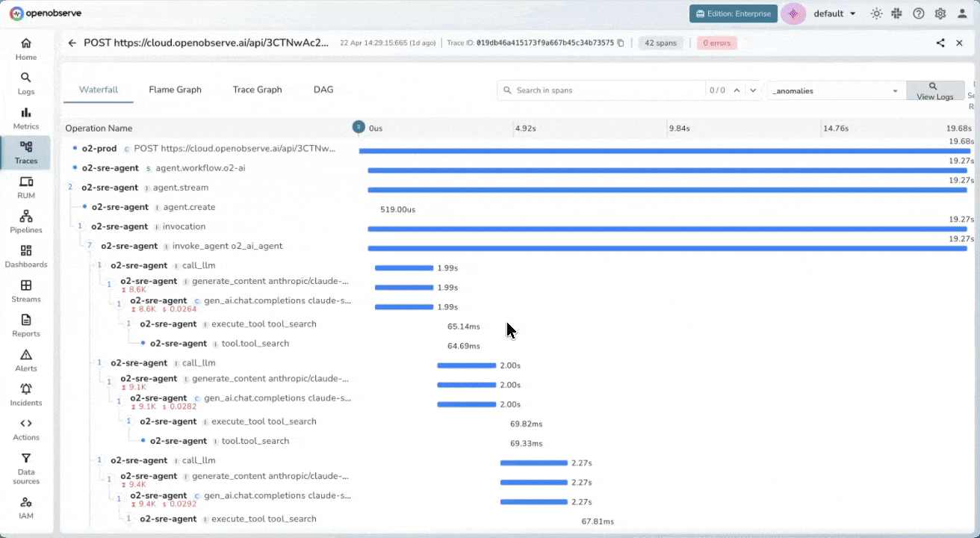980x538 pixels.
Task: Switch to the Flame Graph tab
Action: click(x=175, y=90)
